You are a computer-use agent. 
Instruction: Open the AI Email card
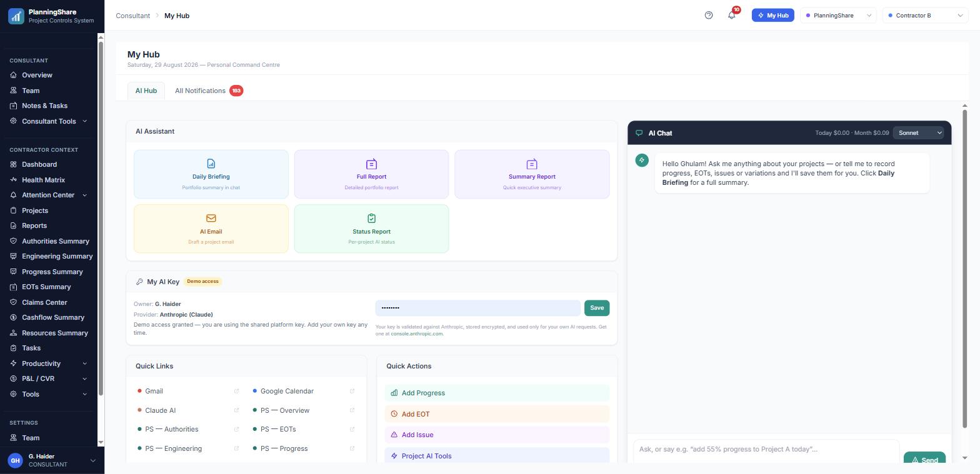[x=211, y=229]
